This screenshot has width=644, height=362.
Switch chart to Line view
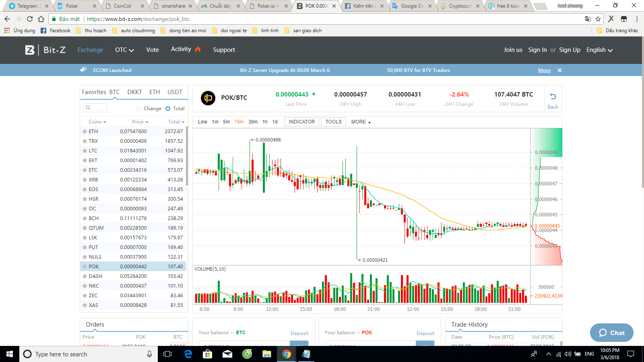click(202, 122)
